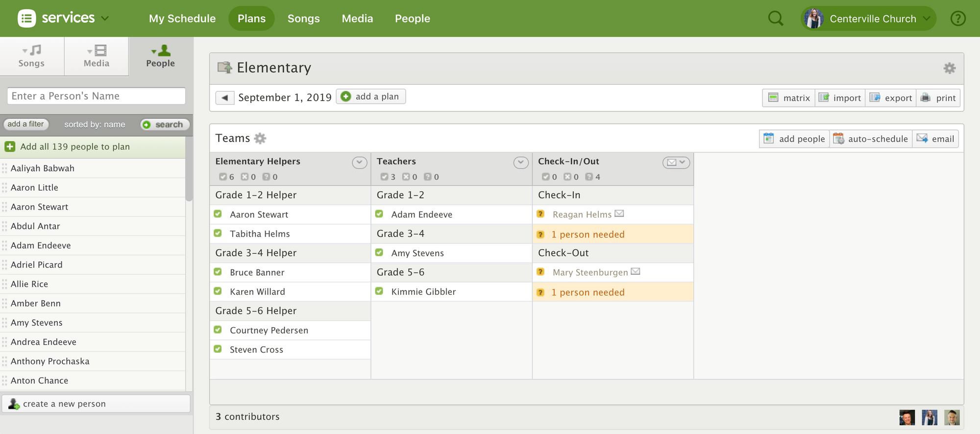Screen dimensions: 980x434
Task: Open Elementary plan settings gear
Action: coord(949,68)
